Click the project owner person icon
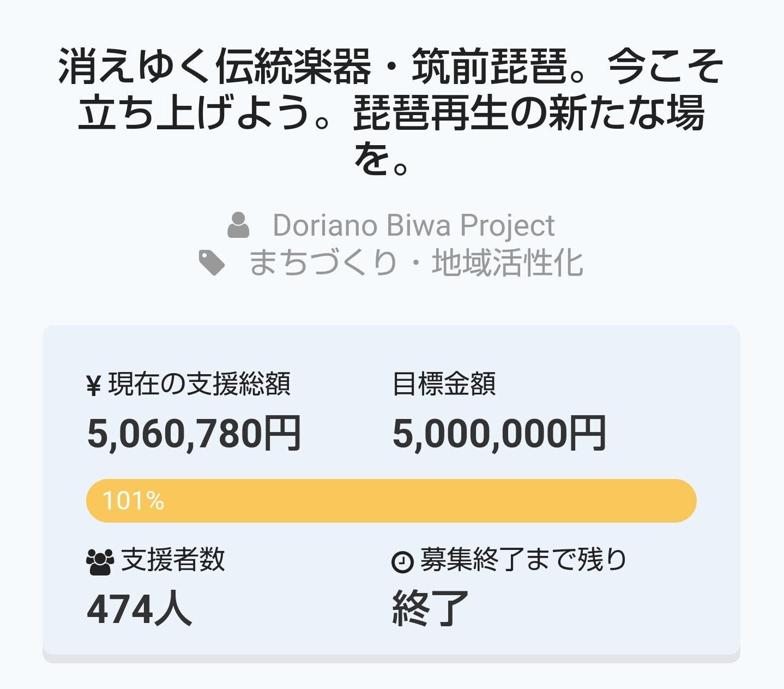Viewport: 784px width, 689px height. [x=238, y=225]
